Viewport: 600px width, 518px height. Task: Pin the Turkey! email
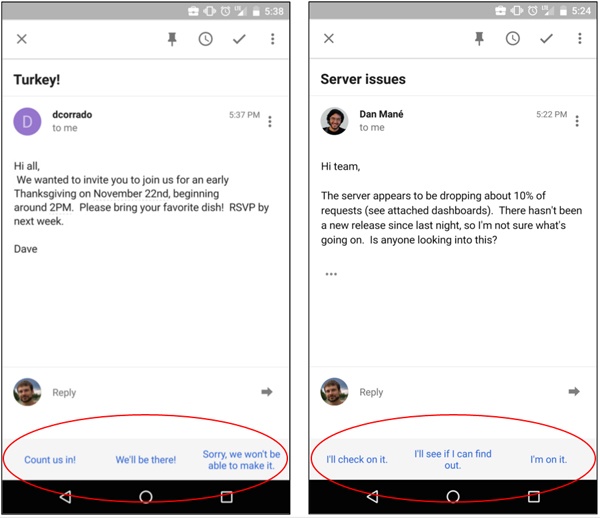(172, 39)
